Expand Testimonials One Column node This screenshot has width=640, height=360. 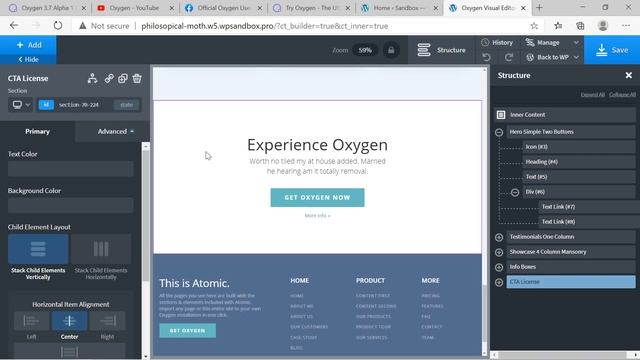499,237
